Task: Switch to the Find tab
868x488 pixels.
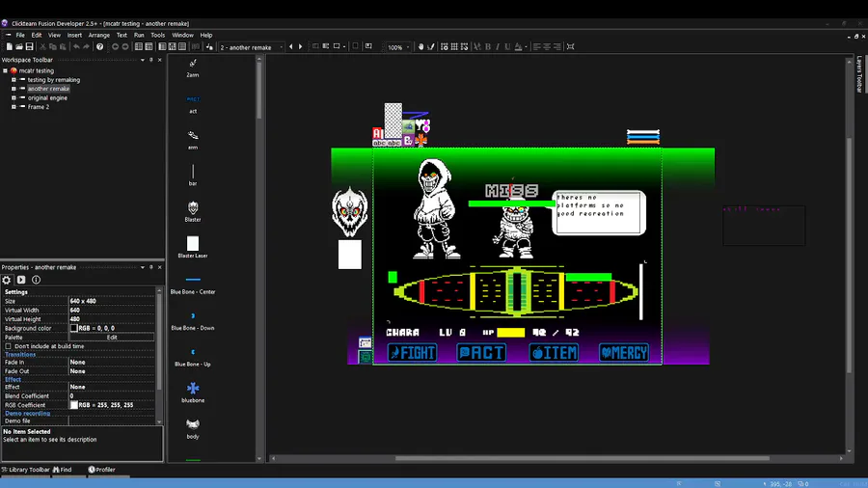Action: click(63, 470)
